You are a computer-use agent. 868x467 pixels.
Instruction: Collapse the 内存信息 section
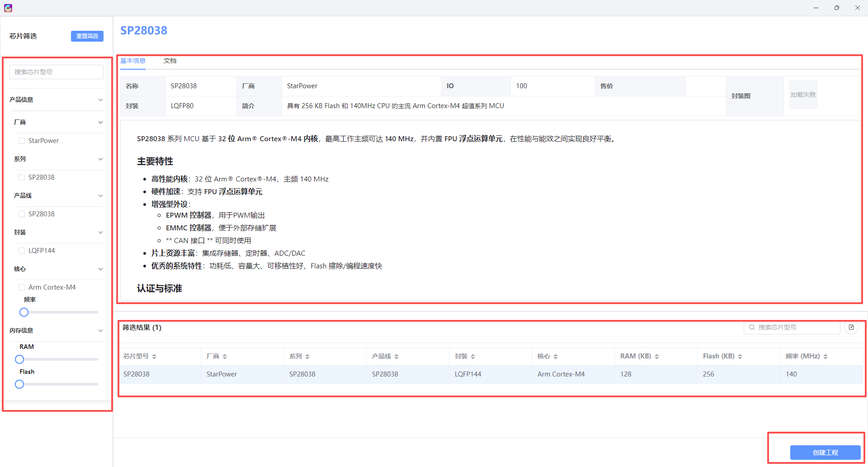[100, 331]
